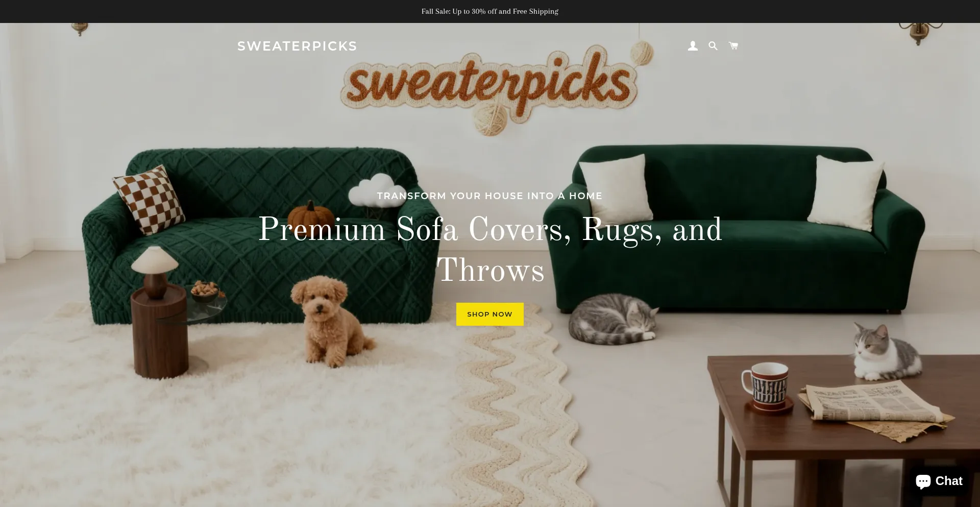Click the brown checkered pillow

pyautogui.click(x=149, y=199)
